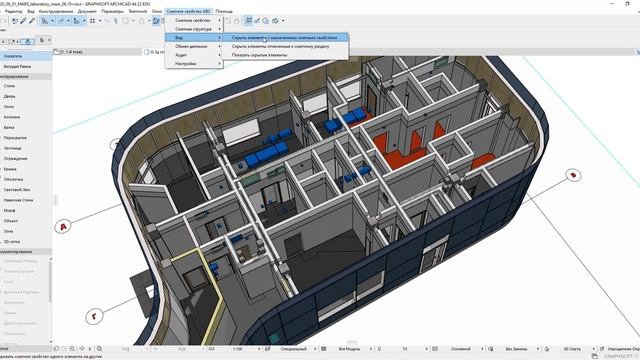The width and height of the screenshot is (640, 360).
Task: Open the Документ menu
Action: [x=87, y=11]
